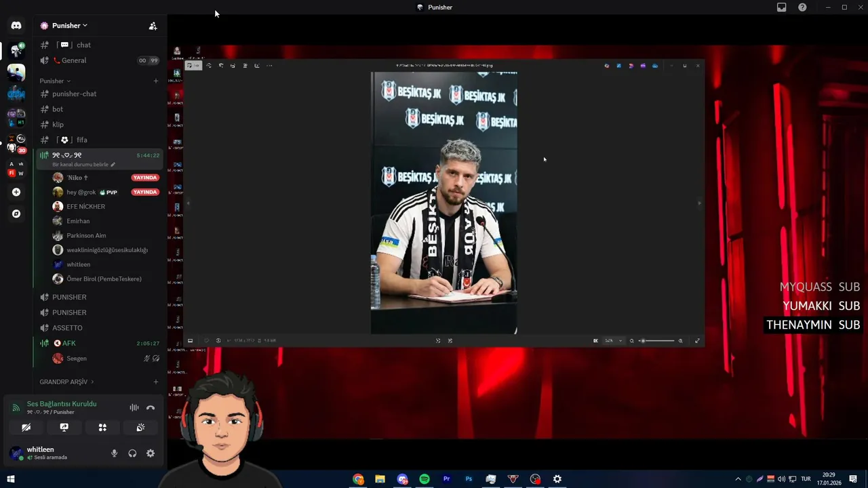Viewport: 868px width, 488px height.
Task: Open activities icon in voice panel
Action: click(102, 428)
